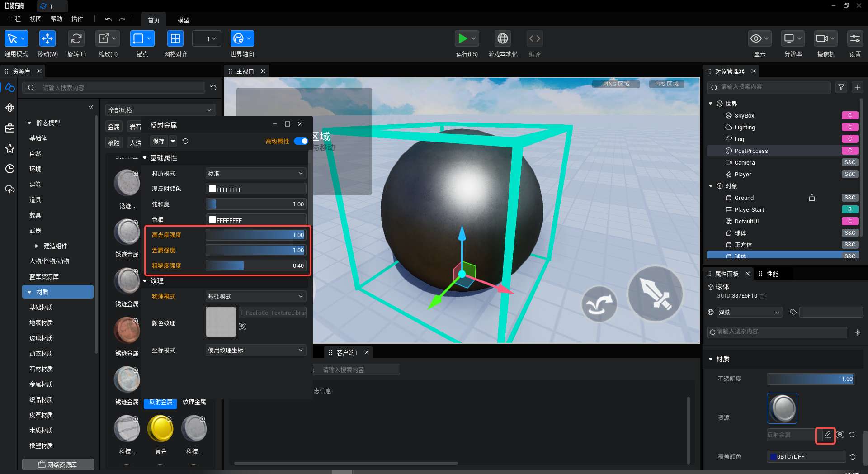Click the 网络资源库 button
Image resolution: width=868 pixels, height=474 pixels.
click(58, 465)
